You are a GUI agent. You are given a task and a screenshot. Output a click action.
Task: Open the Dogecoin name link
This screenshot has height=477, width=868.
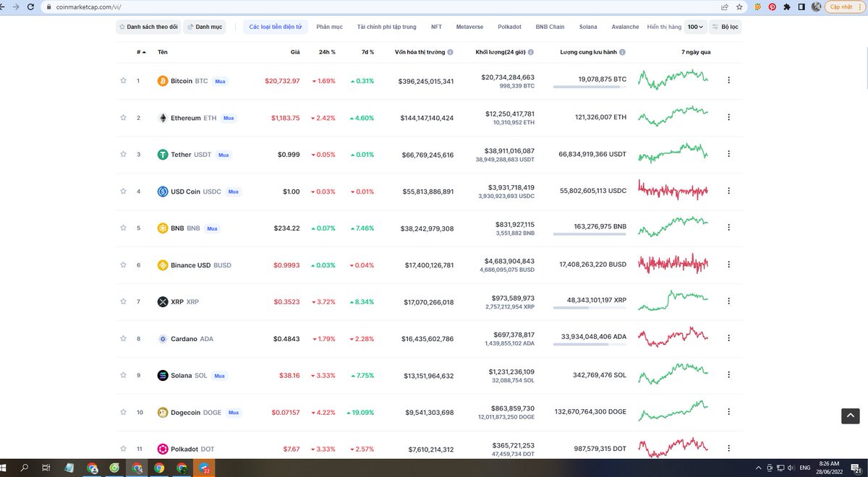(186, 413)
